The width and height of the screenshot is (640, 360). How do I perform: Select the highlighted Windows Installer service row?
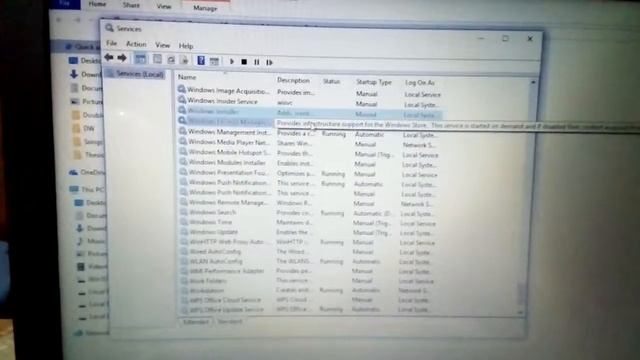tap(309, 113)
